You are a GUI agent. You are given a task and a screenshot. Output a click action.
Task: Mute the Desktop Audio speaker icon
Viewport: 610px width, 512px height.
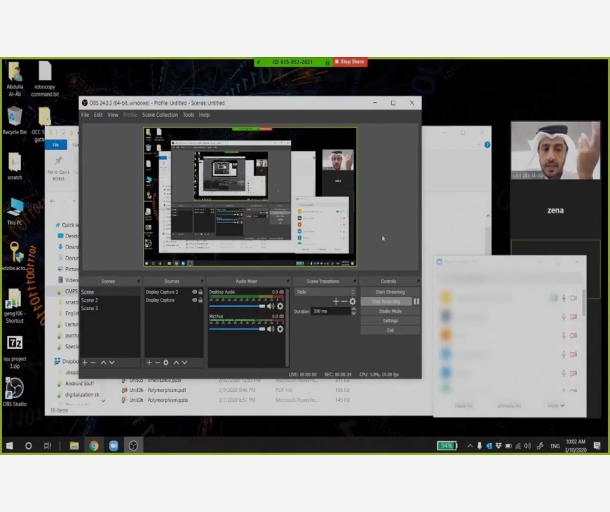coord(270,306)
